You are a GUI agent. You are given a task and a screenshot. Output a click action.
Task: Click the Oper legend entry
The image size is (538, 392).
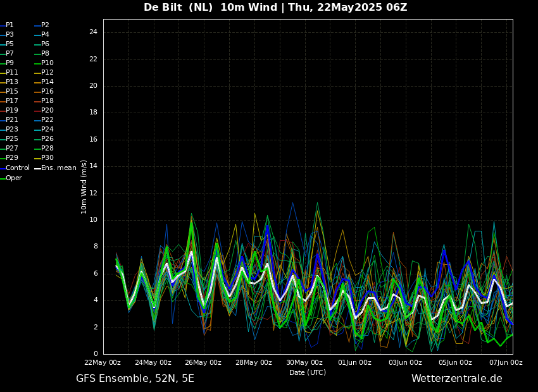click(13, 178)
